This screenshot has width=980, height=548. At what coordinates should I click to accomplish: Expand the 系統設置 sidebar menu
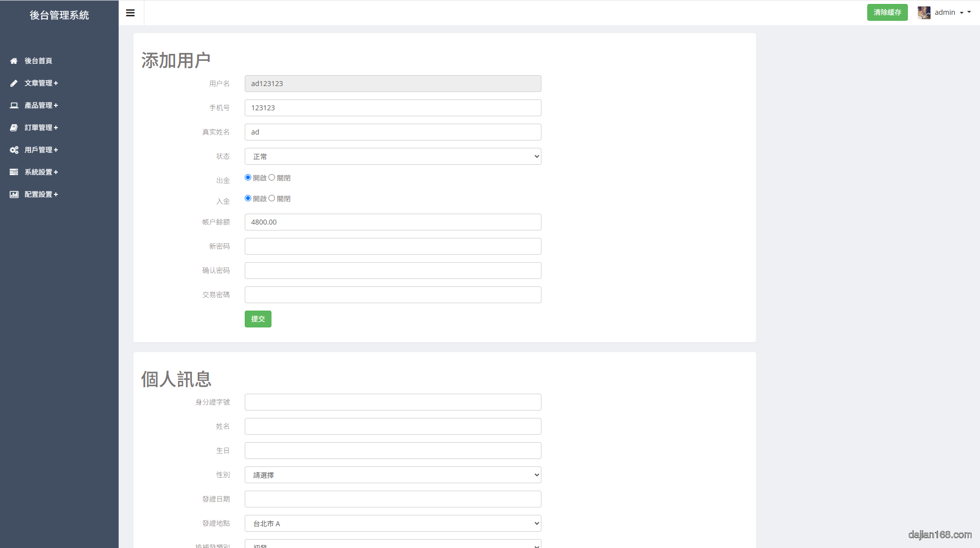[x=42, y=172]
